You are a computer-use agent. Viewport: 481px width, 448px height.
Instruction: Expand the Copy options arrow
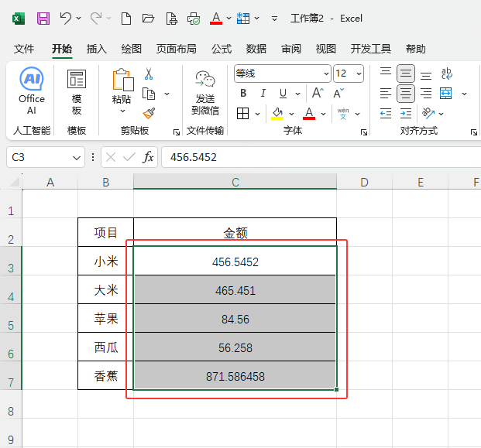point(167,94)
